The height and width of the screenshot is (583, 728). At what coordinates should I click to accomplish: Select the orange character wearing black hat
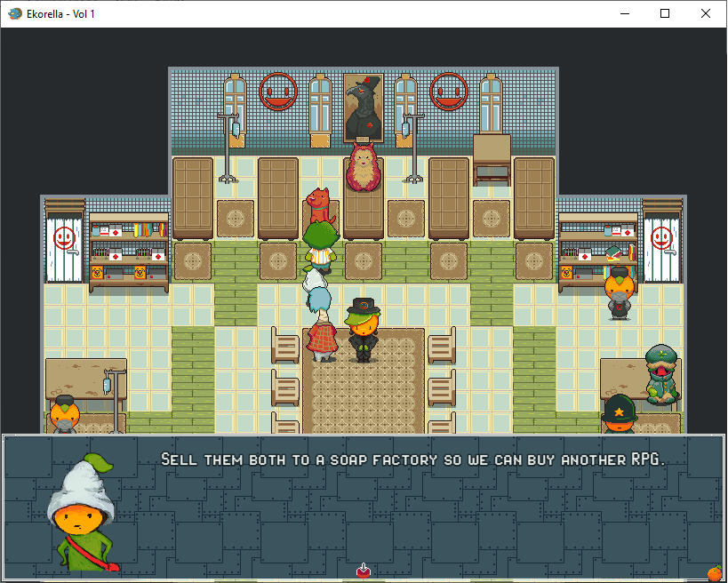tap(363, 330)
